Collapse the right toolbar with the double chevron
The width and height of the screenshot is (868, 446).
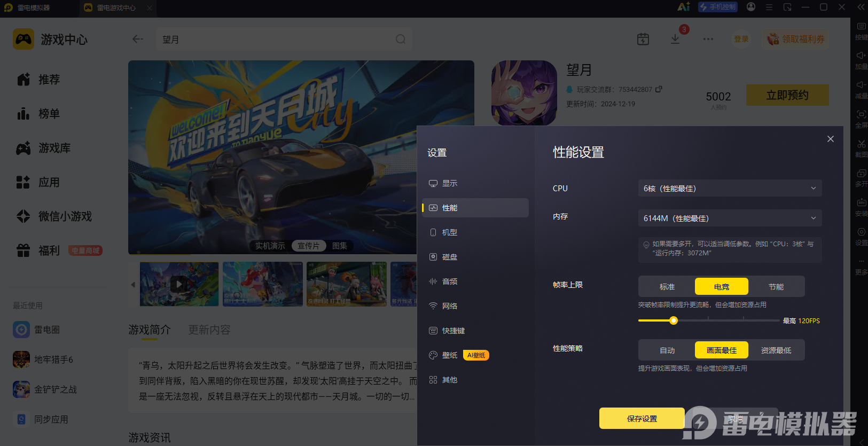pyautogui.click(x=861, y=7)
